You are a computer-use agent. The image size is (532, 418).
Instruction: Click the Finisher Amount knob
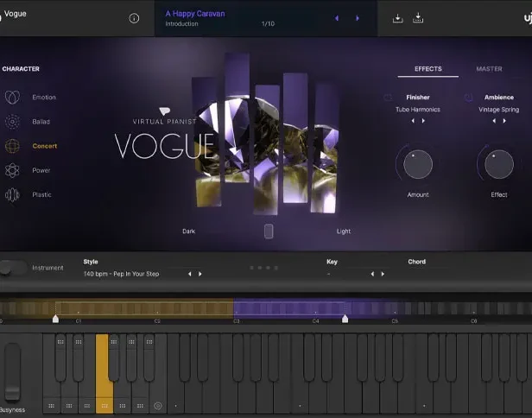pos(418,164)
